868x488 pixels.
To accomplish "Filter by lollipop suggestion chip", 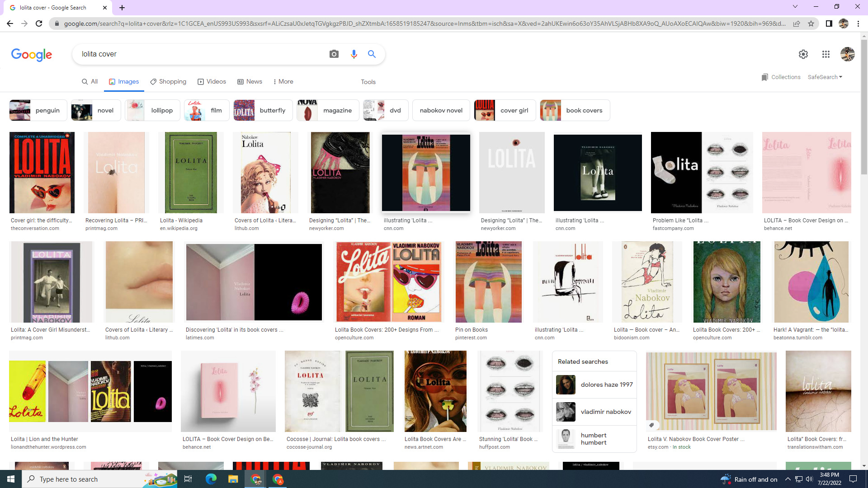I will pos(152,110).
